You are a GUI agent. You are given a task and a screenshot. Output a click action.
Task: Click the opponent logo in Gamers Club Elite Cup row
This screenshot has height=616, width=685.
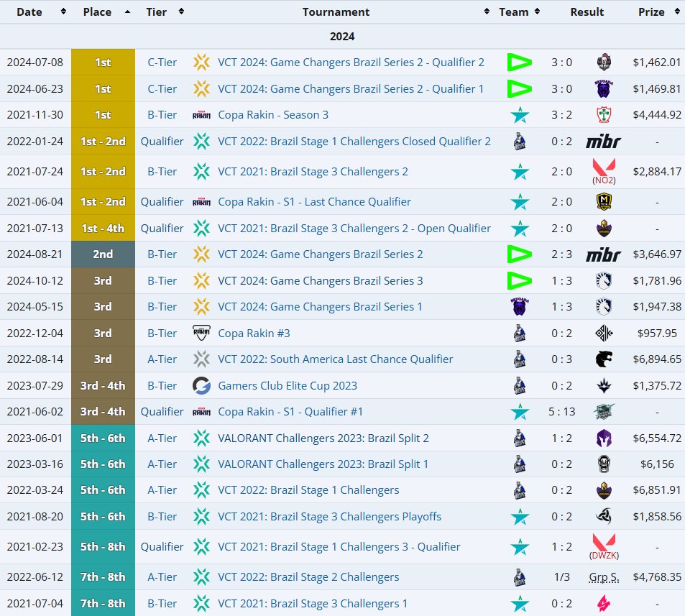pyautogui.click(x=604, y=386)
